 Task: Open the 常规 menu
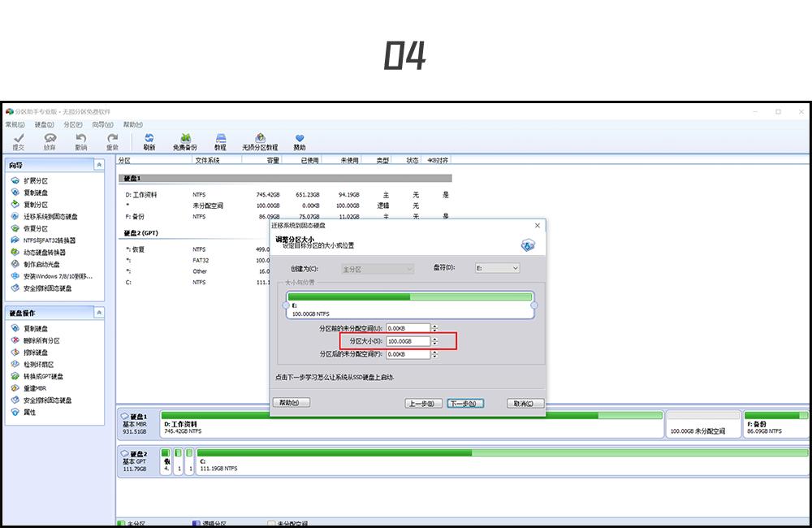pos(15,124)
